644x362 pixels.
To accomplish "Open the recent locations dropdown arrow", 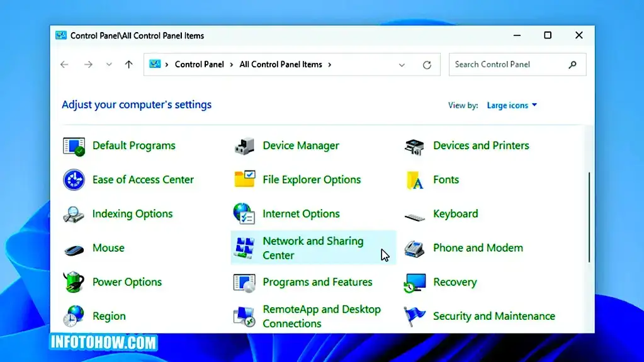I will [x=109, y=64].
